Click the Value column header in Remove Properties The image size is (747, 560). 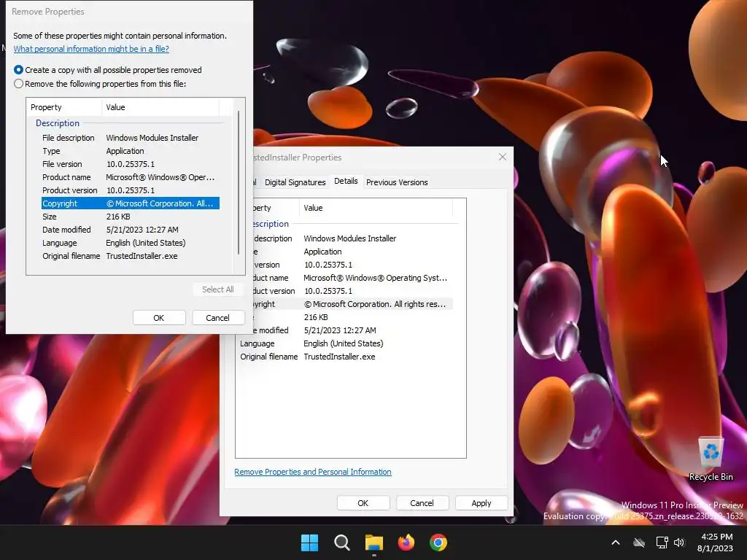(160, 107)
